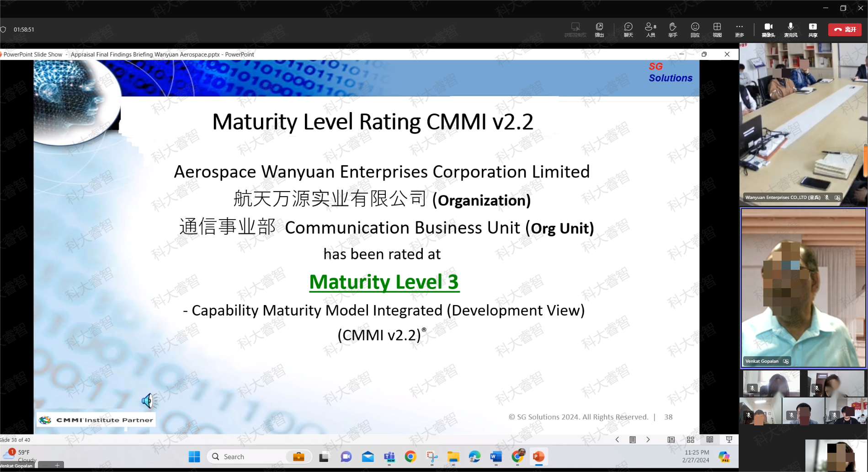Advance to next slide with forward arrow

point(648,440)
